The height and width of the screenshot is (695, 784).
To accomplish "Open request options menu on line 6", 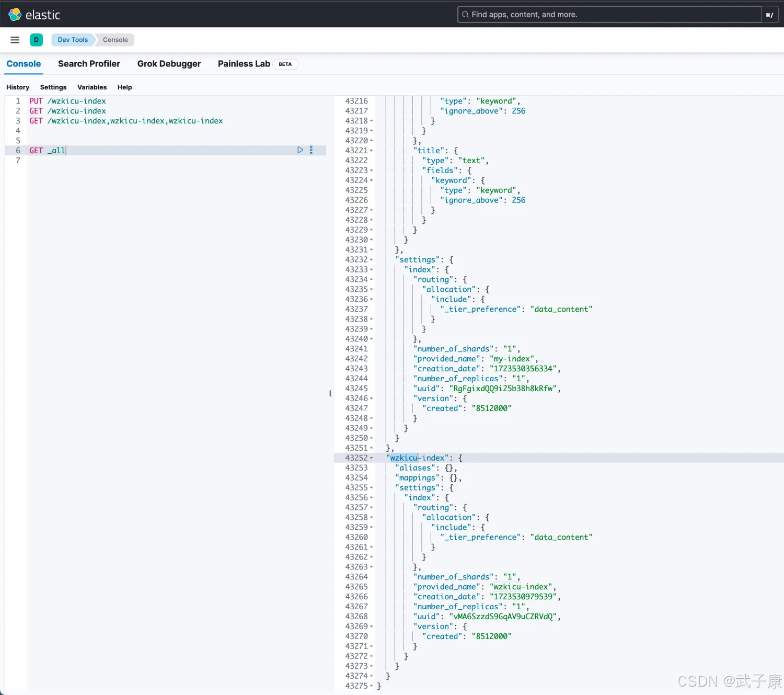I will point(311,150).
